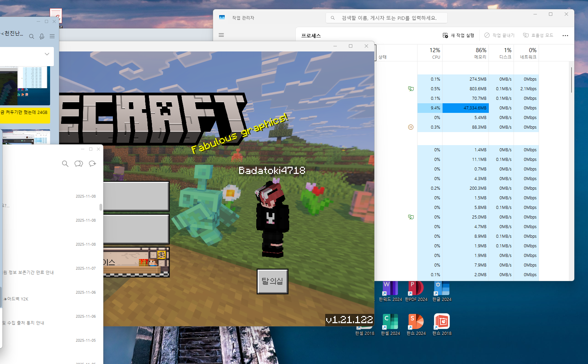Select the 한워드 2024 desktop shortcut
Image resolution: width=588 pixels, height=364 pixels.
click(390, 292)
